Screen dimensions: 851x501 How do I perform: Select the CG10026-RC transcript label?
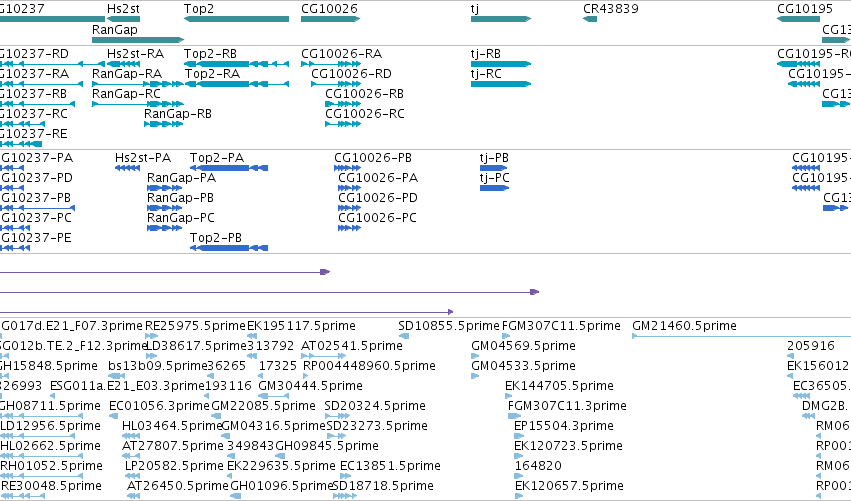pyautogui.click(x=365, y=114)
